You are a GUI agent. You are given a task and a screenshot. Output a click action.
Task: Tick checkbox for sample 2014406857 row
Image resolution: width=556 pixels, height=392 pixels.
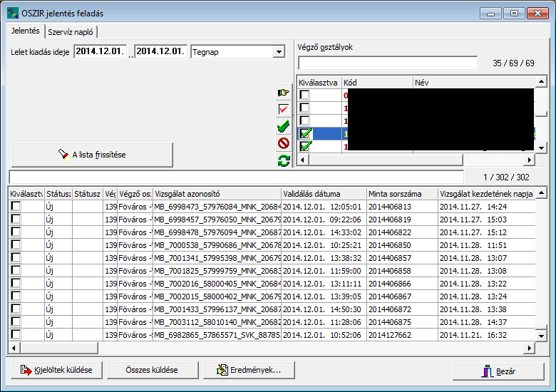pyautogui.click(x=16, y=258)
